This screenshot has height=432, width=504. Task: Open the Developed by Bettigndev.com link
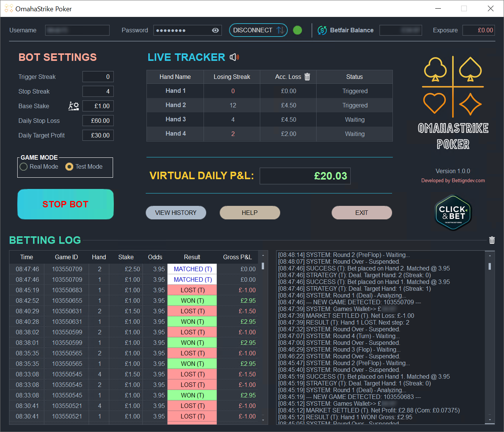click(x=453, y=181)
